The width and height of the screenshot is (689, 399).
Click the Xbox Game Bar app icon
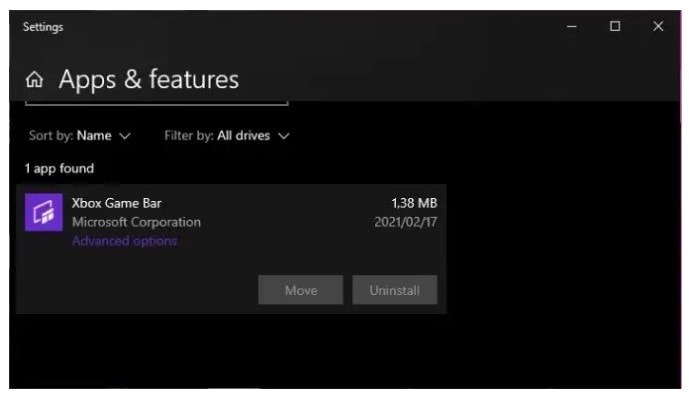pos(44,212)
